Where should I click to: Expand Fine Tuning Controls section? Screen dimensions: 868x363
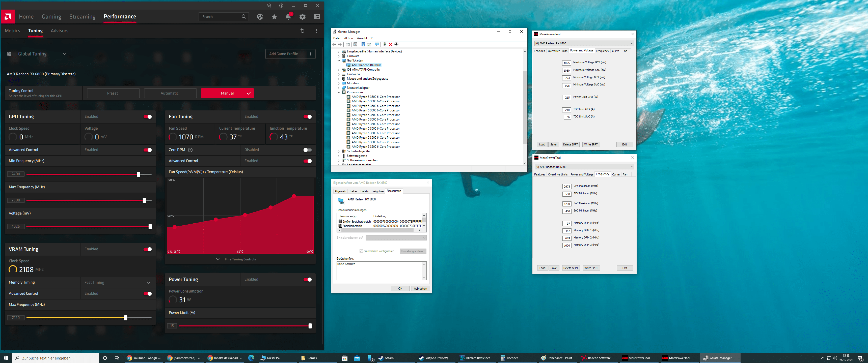click(236, 259)
